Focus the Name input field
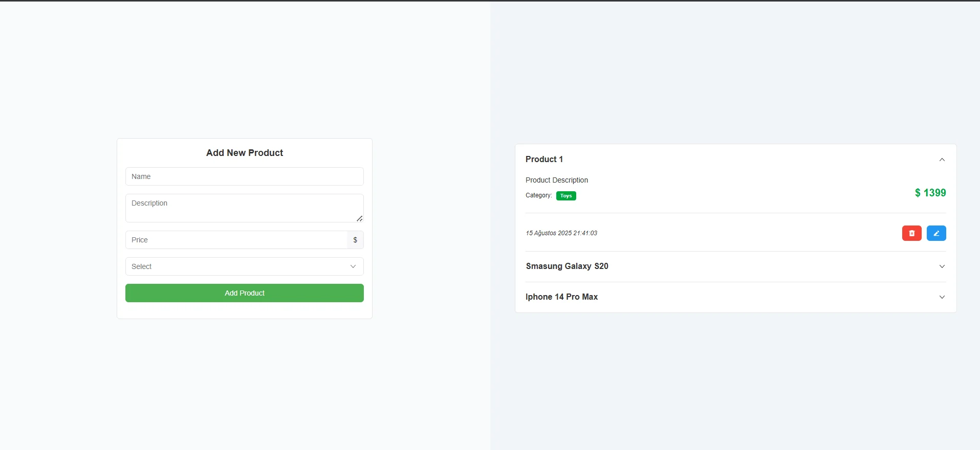Viewport: 980px width, 450px height. [244, 176]
